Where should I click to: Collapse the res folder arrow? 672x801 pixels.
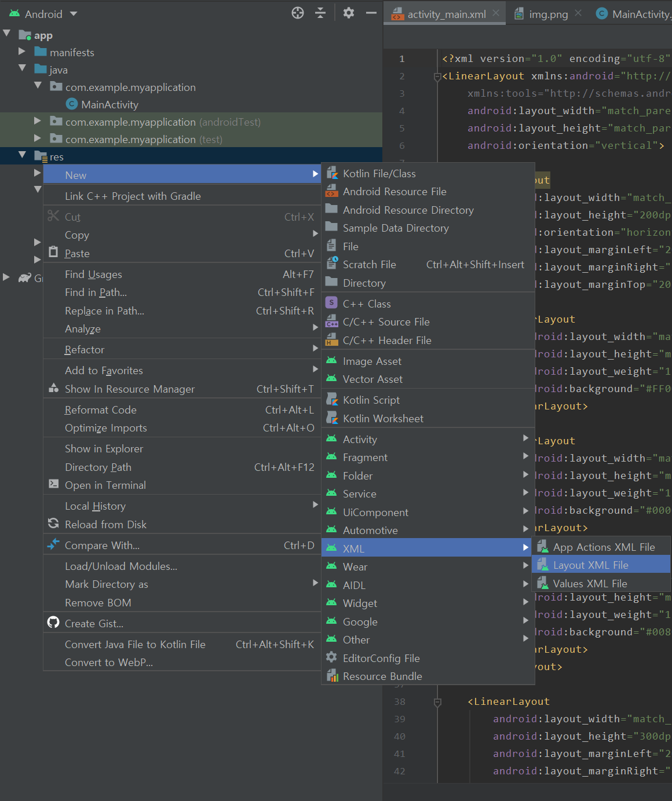coord(22,155)
